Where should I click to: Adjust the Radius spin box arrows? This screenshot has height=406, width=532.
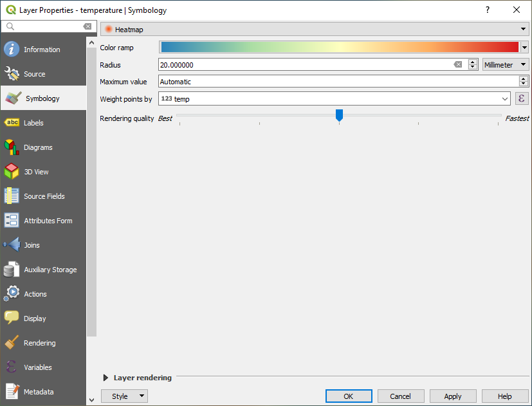pyautogui.click(x=473, y=64)
